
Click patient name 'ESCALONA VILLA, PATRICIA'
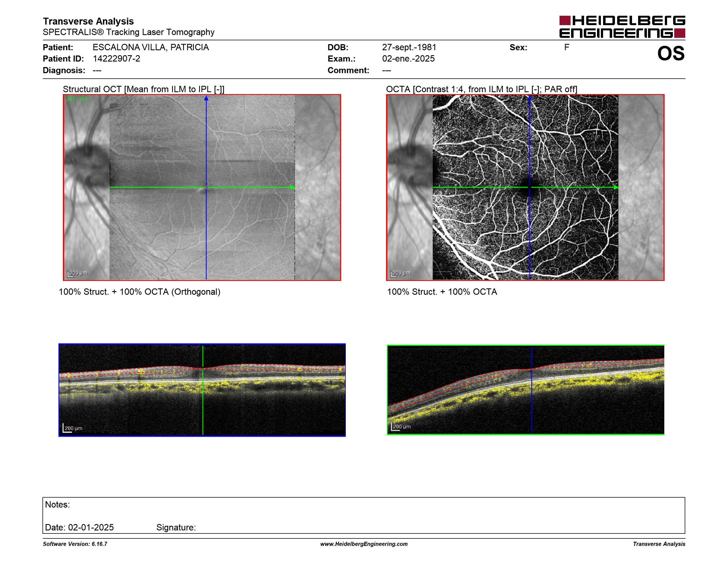pyautogui.click(x=151, y=47)
